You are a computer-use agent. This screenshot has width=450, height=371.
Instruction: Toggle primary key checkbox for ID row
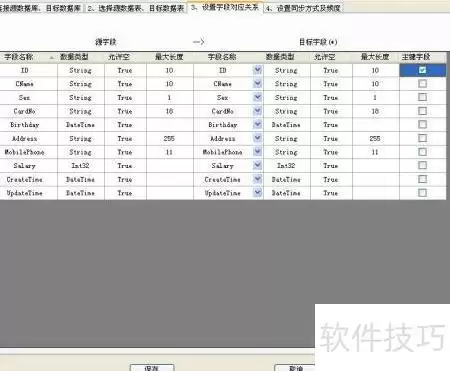pyautogui.click(x=422, y=70)
